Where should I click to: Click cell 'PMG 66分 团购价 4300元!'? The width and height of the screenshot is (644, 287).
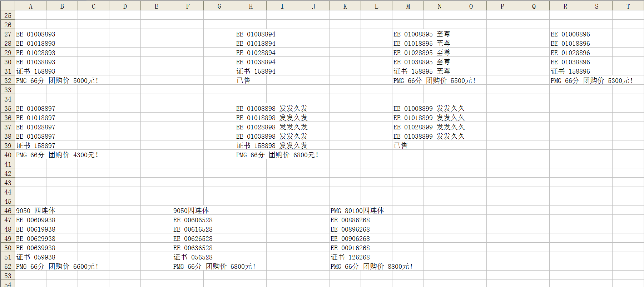point(57,155)
